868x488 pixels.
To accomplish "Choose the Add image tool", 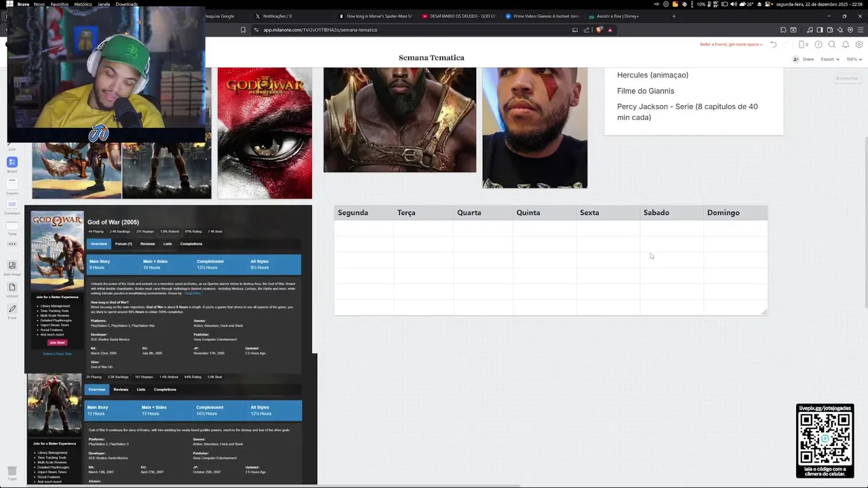I will pyautogui.click(x=12, y=267).
